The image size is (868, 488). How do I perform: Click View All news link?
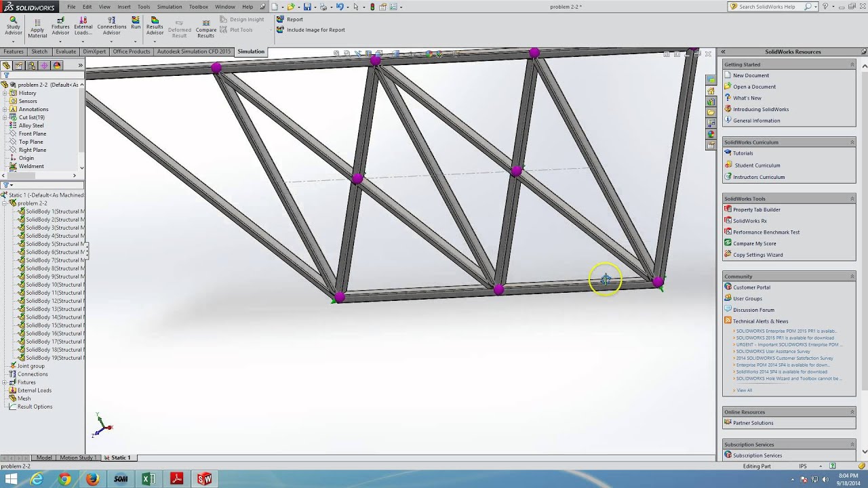point(745,390)
